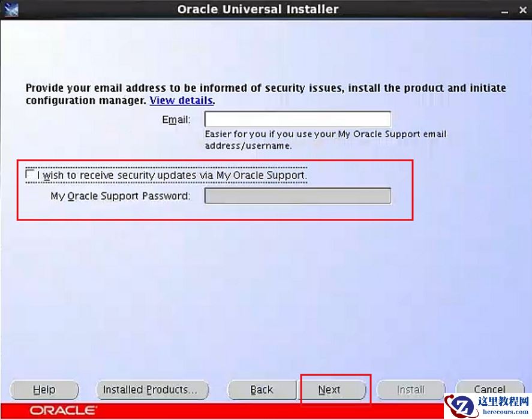Click the 'Email:' label
The height and width of the screenshot is (419, 532).
point(176,120)
